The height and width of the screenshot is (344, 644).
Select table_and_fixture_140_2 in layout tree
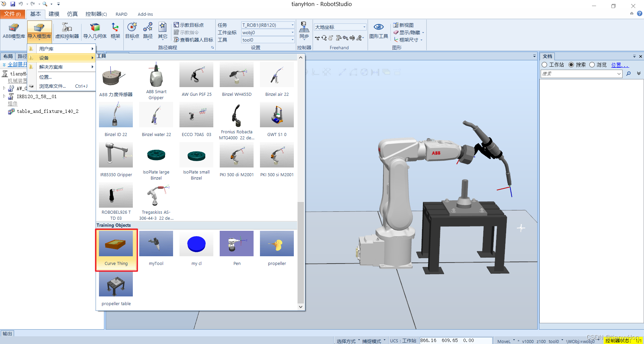coord(48,111)
